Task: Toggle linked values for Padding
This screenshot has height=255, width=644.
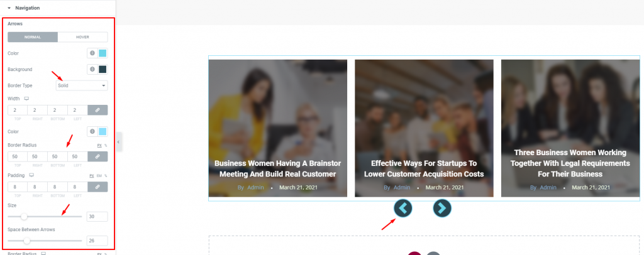Action: [97, 187]
